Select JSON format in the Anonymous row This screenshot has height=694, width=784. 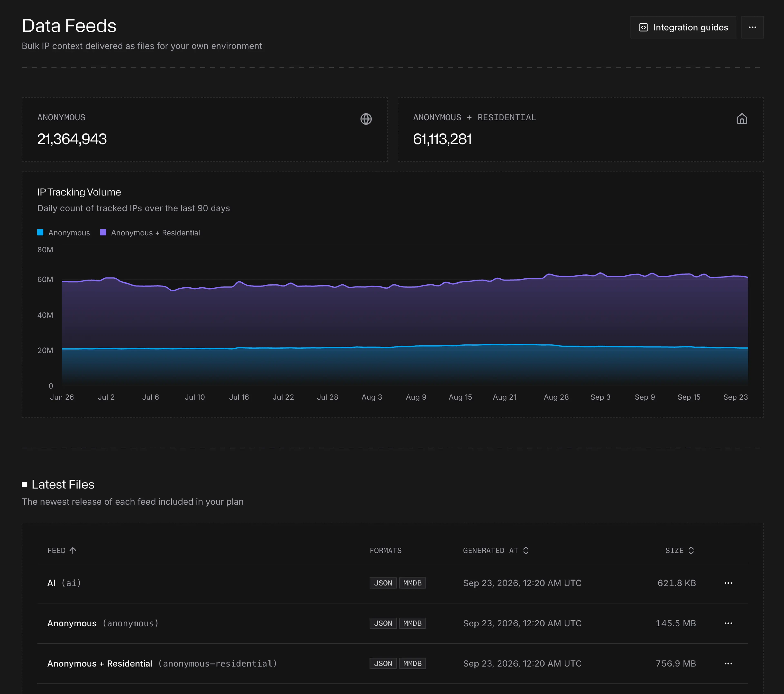(x=383, y=623)
